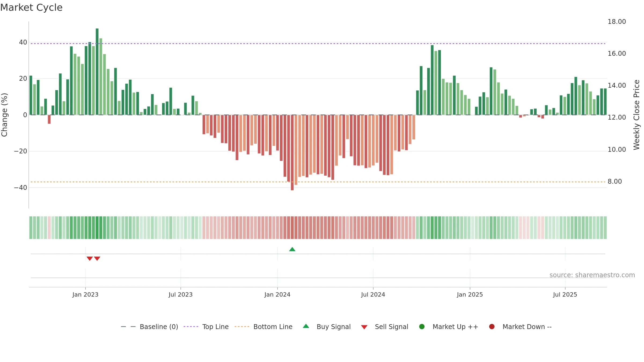Toggle the Baseline (0) legend item
The height and width of the screenshot is (362, 644).
149,327
